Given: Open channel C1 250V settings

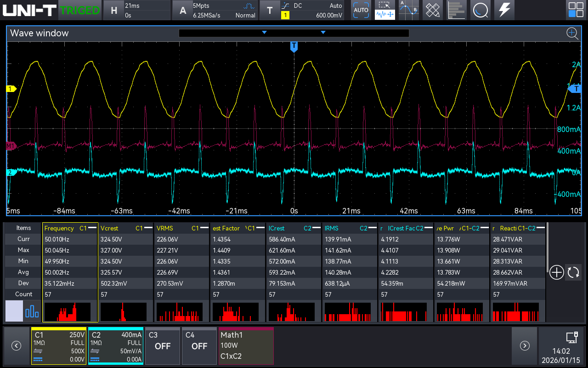Looking at the screenshot, I should tap(59, 346).
